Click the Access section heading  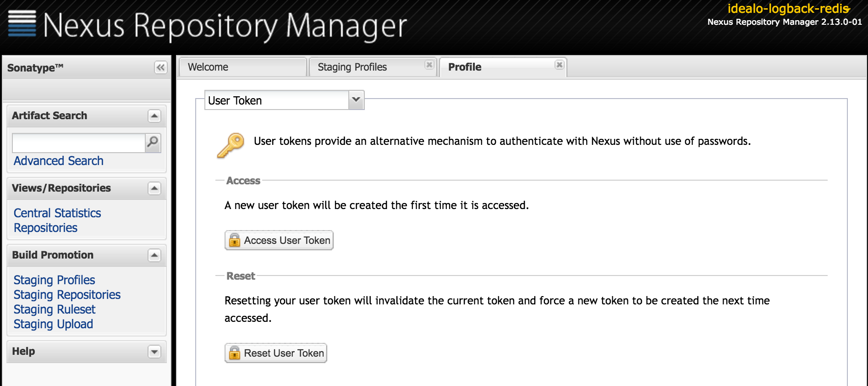click(x=243, y=181)
